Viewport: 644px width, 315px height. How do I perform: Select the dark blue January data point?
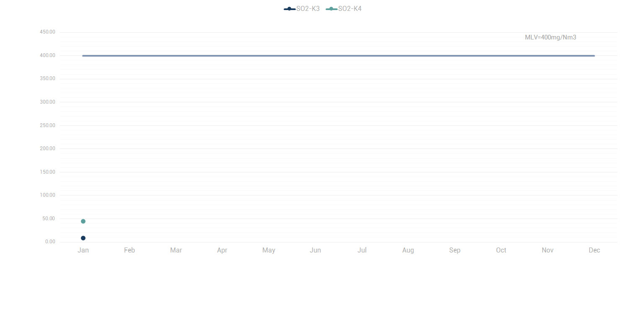point(83,238)
